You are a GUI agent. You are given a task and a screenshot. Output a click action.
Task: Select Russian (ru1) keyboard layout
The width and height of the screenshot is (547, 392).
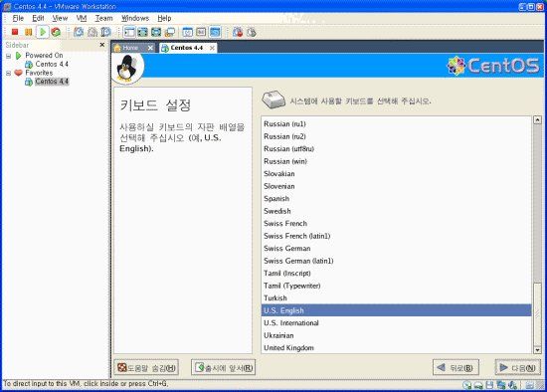point(396,124)
